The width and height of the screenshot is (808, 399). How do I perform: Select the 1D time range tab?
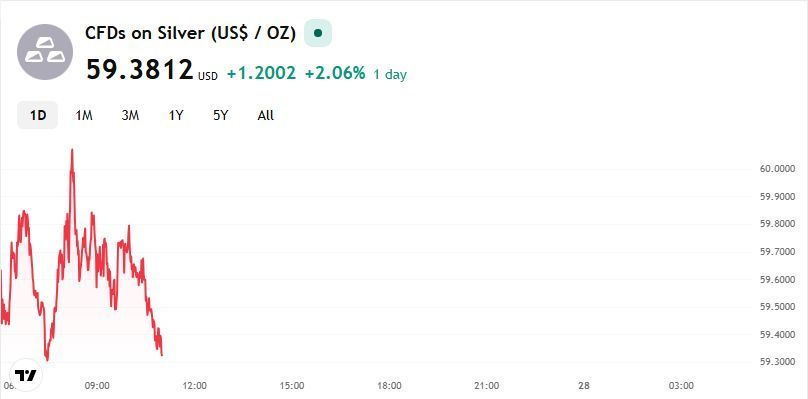(x=38, y=115)
